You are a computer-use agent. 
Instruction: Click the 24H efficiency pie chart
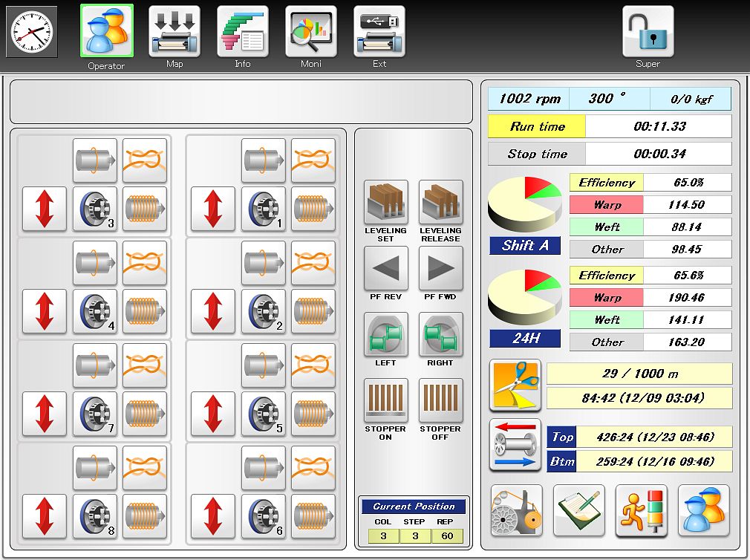coord(525,297)
